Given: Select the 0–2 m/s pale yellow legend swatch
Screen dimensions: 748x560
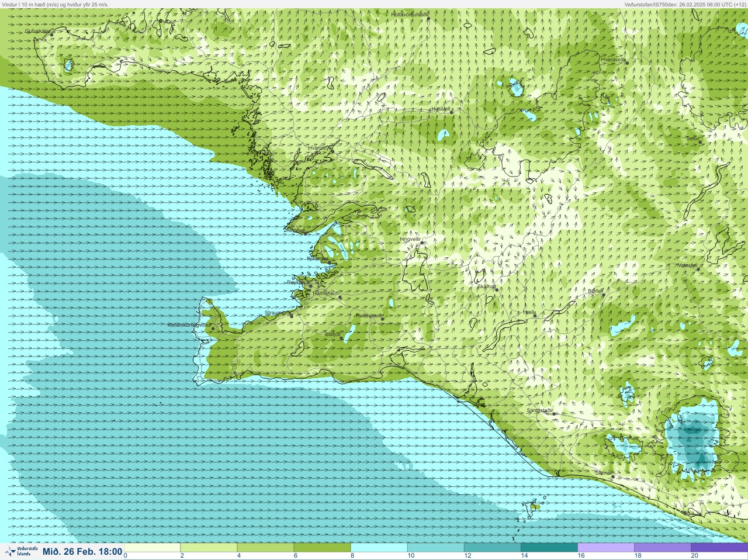Looking at the screenshot, I should 152,548.
